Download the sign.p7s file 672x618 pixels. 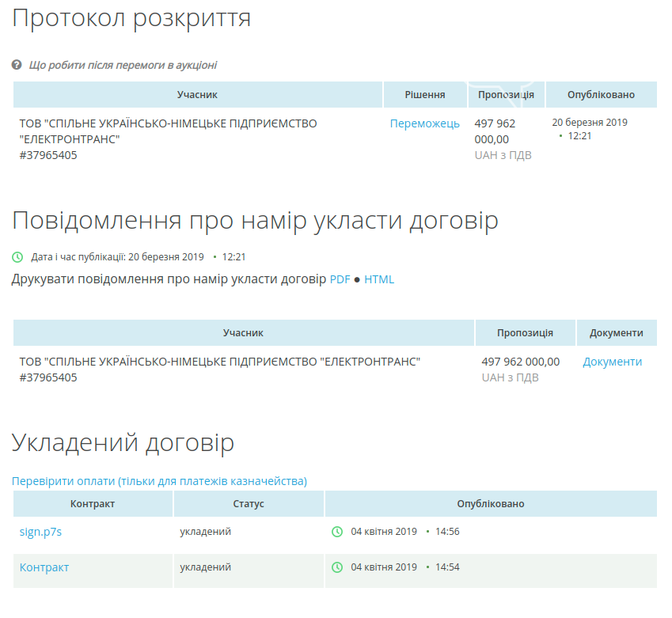(x=40, y=532)
